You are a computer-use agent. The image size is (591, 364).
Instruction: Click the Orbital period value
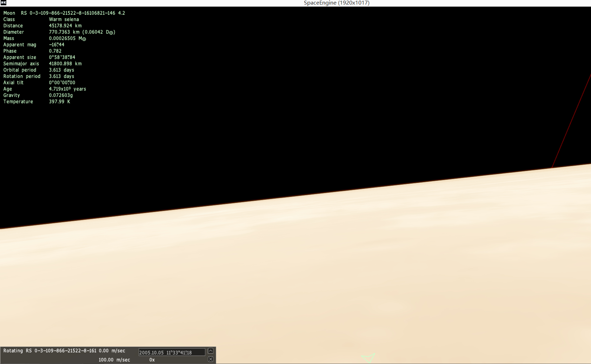(x=61, y=70)
